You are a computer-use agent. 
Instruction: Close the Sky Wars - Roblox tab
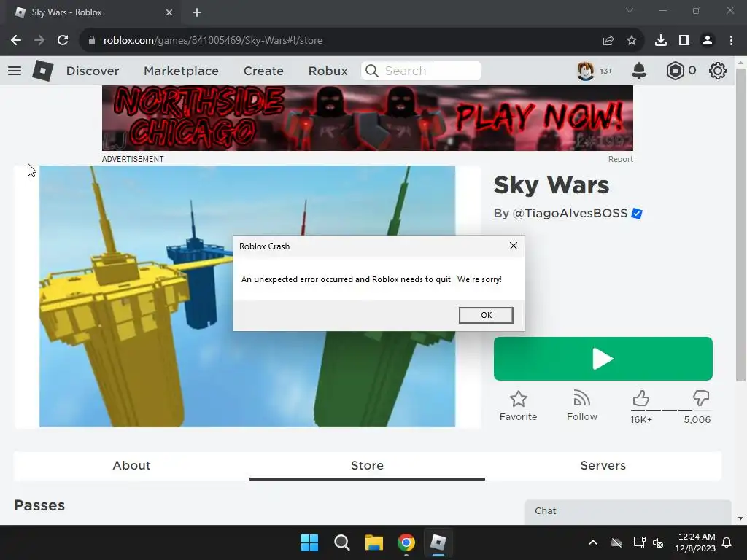click(x=169, y=12)
